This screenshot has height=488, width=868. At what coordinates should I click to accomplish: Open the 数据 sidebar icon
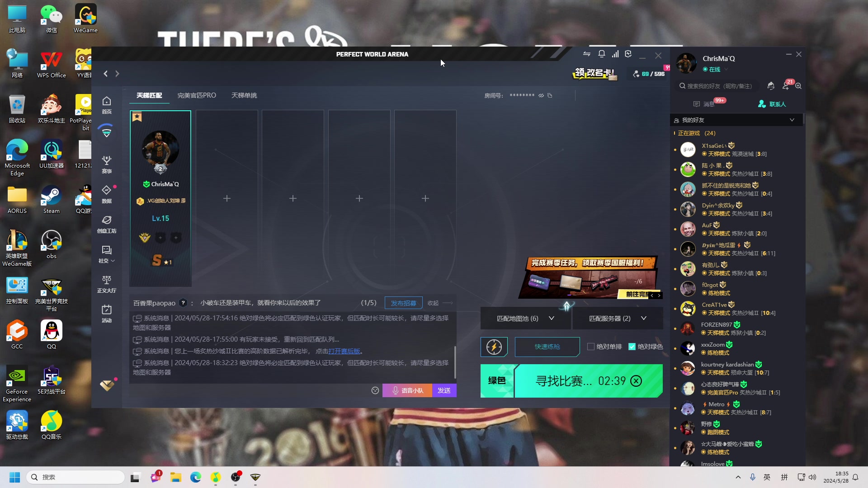click(107, 194)
